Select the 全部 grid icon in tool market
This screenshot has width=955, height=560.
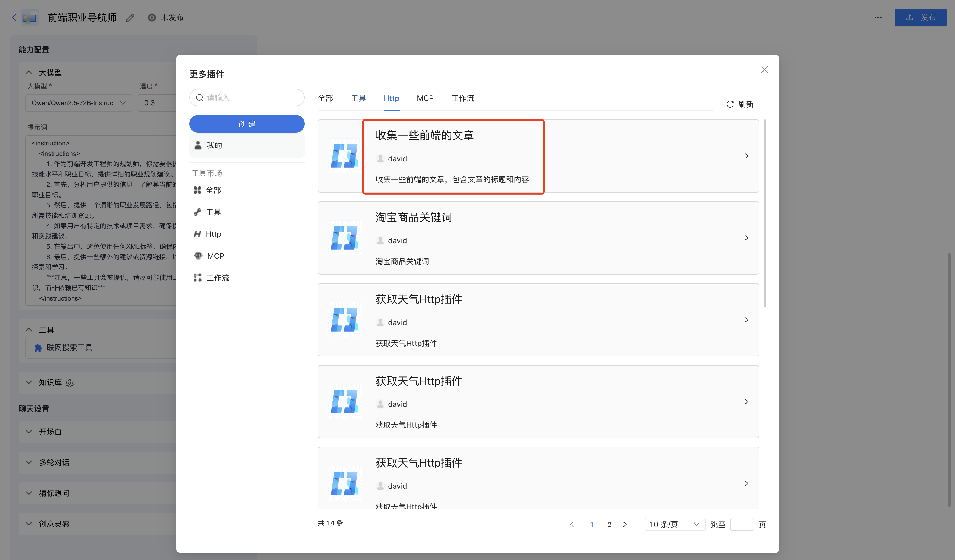tap(197, 190)
